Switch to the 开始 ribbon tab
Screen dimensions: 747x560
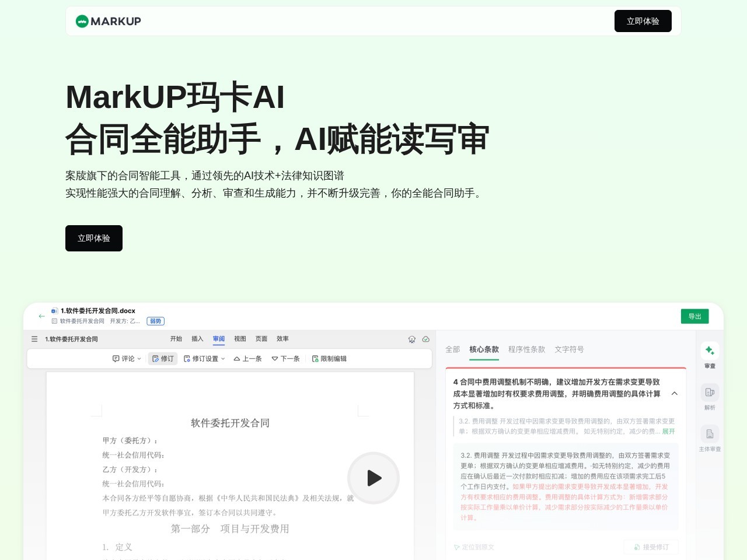pos(176,339)
